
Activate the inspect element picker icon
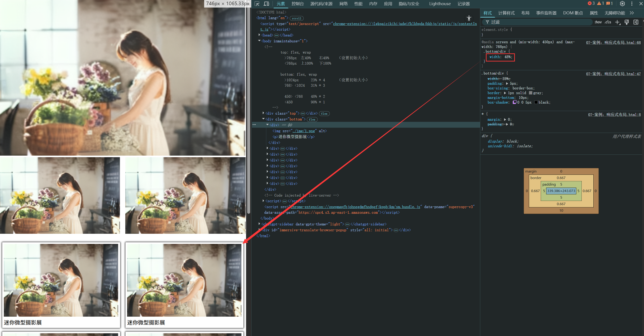tap(257, 4)
